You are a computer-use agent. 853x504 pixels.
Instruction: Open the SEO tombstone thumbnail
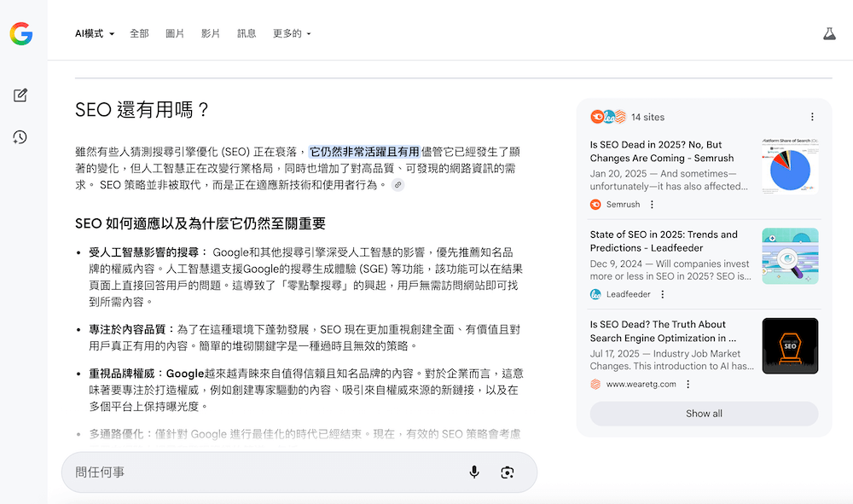click(790, 345)
